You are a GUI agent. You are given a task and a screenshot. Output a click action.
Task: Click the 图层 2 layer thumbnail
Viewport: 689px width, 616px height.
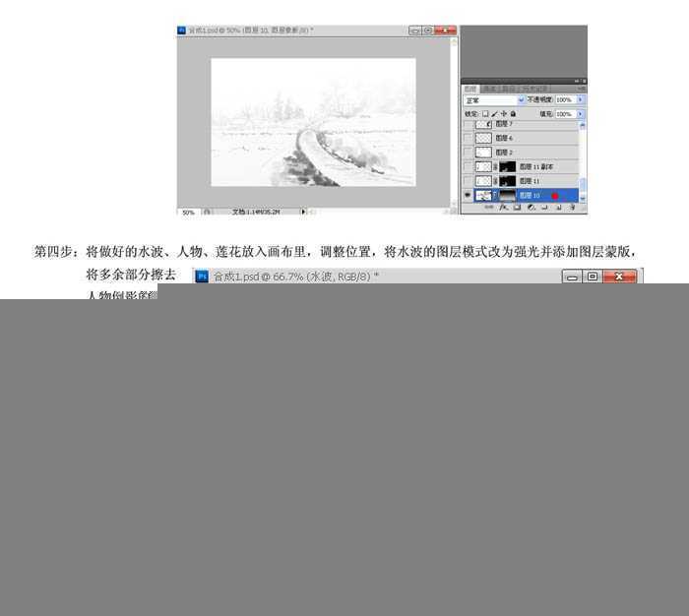(x=484, y=153)
